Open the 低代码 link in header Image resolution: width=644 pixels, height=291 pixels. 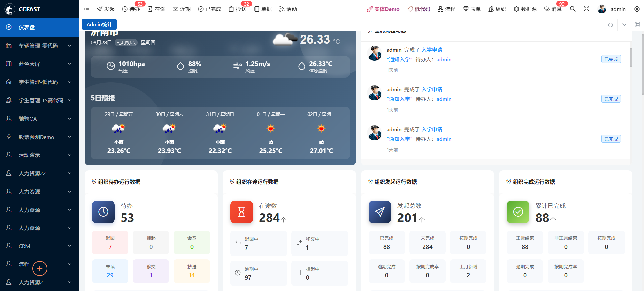419,9
